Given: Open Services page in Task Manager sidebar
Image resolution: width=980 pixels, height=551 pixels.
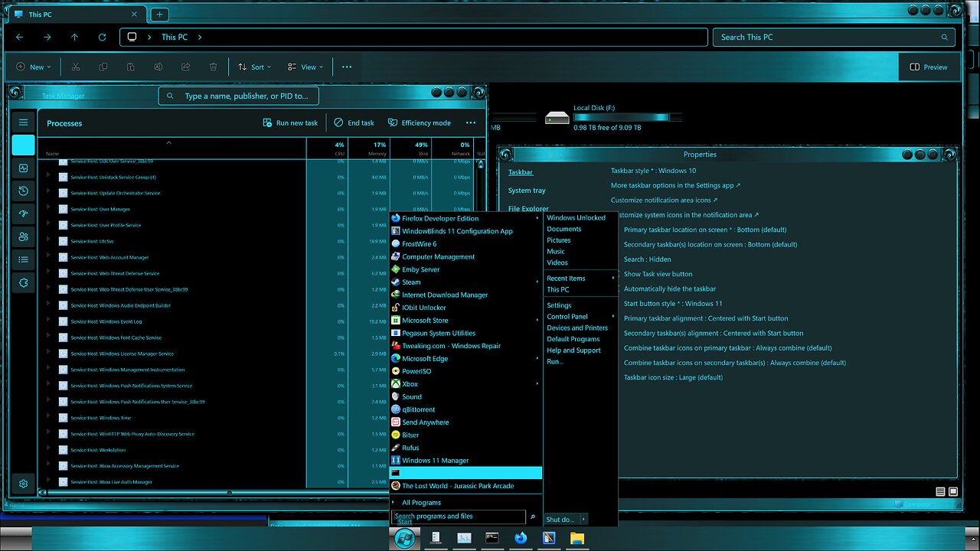Looking at the screenshot, I should (24, 283).
